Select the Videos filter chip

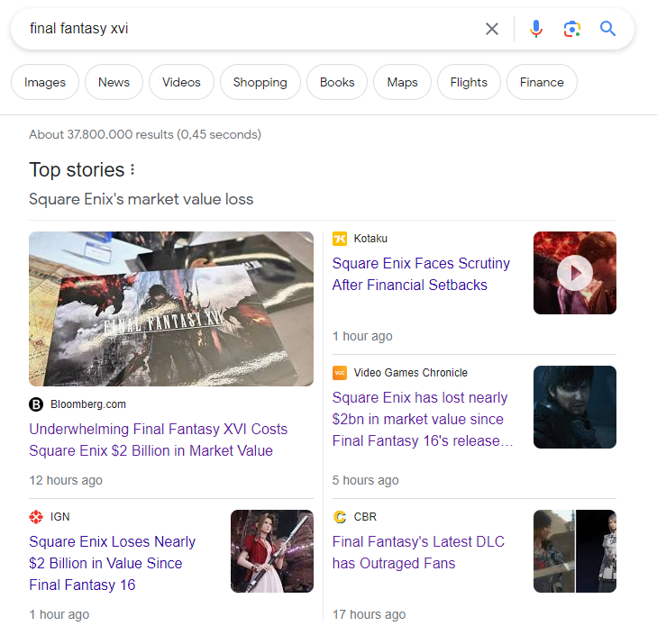click(x=181, y=82)
